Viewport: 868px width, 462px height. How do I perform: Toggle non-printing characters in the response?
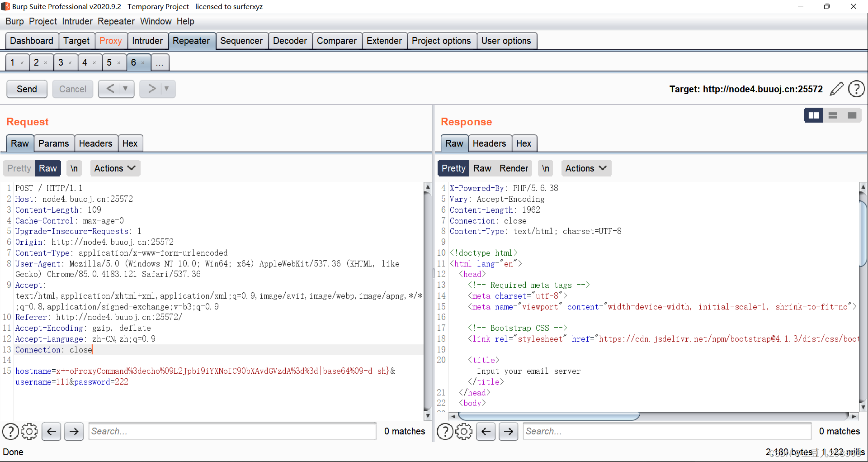(546, 168)
